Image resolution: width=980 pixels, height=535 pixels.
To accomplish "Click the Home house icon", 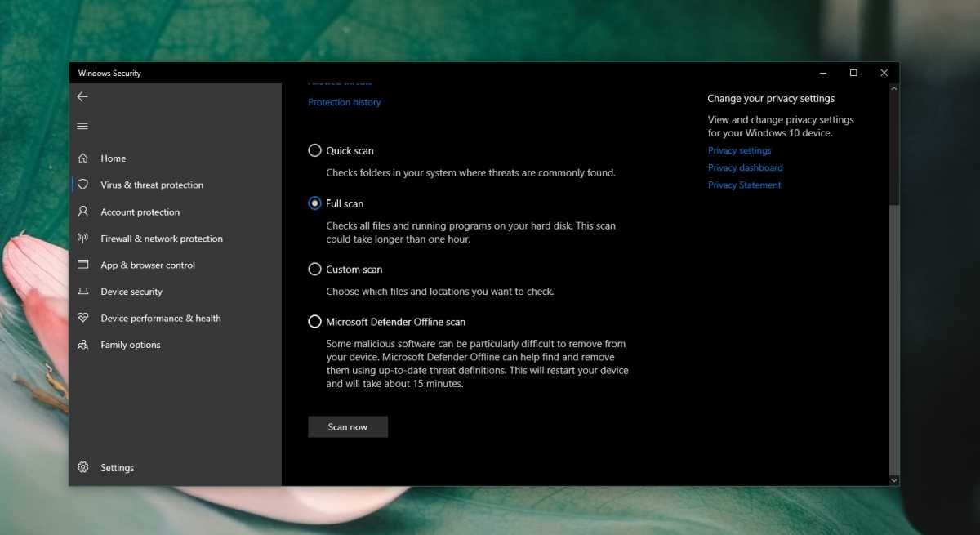I will coord(82,158).
